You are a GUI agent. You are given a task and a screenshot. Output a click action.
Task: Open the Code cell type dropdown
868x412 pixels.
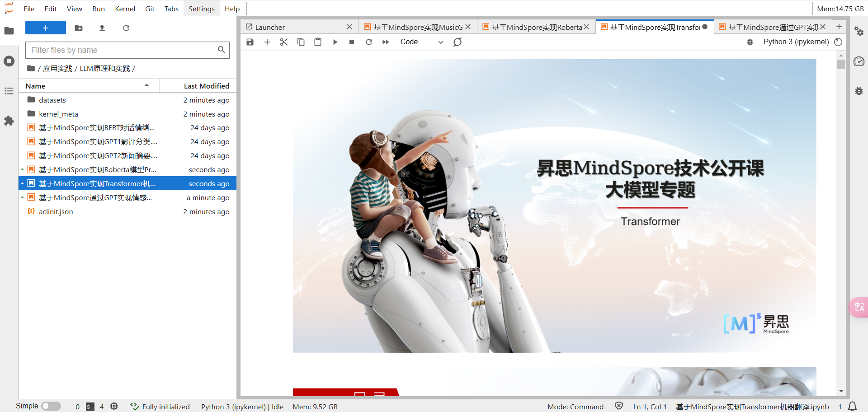point(422,42)
